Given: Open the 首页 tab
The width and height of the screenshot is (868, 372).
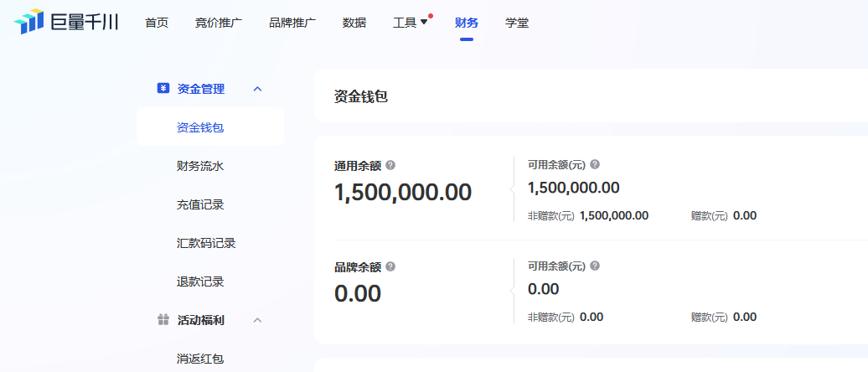Looking at the screenshot, I should [x=157, y=23].
